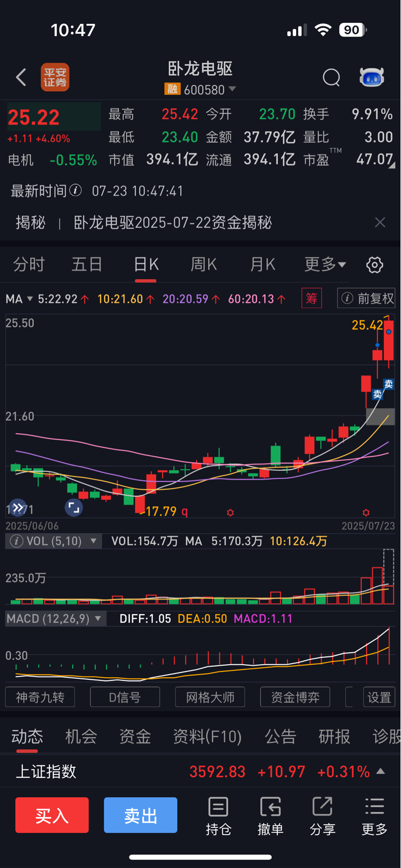Screen dimensions: 401x868
Task: Close the 资金揭秘 banner
Action: coord(380,223)
